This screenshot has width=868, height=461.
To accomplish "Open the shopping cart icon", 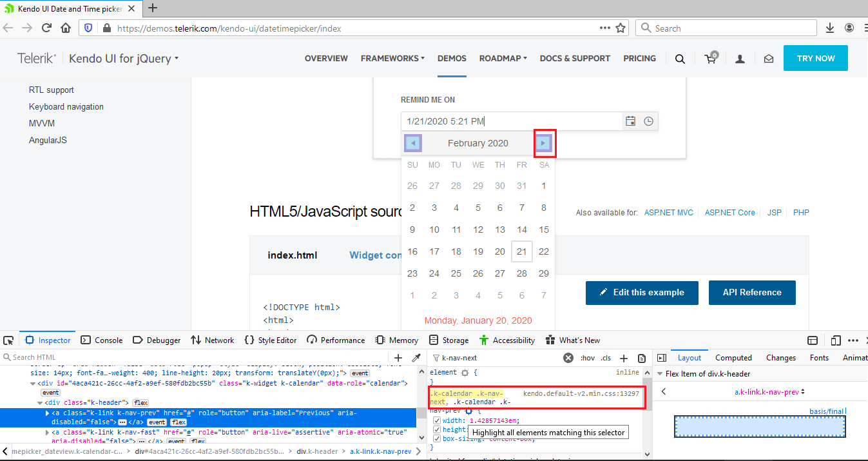I will coord(710,58).
